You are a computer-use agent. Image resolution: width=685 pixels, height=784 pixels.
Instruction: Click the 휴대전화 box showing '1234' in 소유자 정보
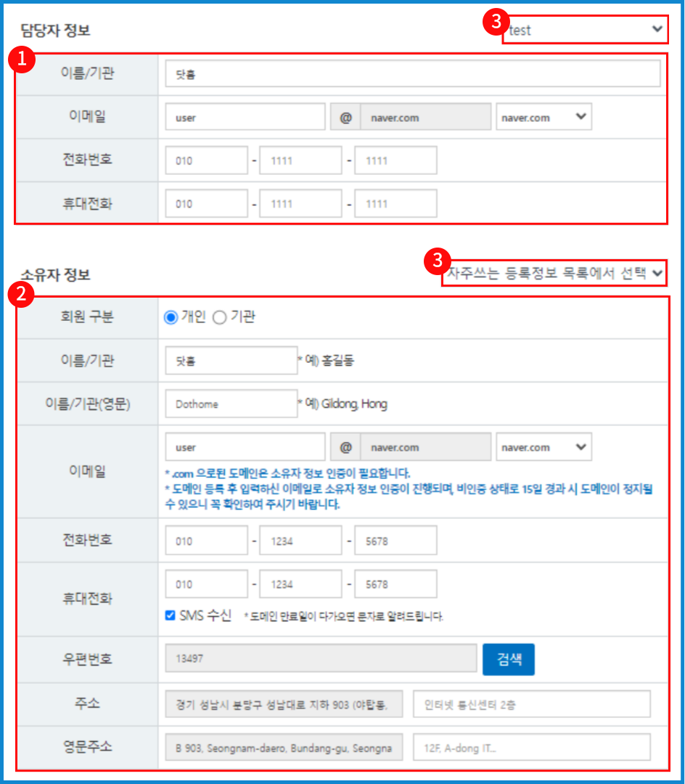(x=300, y=584)
